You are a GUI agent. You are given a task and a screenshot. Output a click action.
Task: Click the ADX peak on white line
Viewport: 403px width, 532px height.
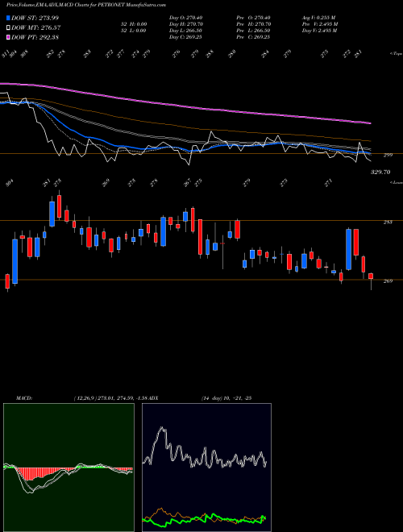coord(162,429)
